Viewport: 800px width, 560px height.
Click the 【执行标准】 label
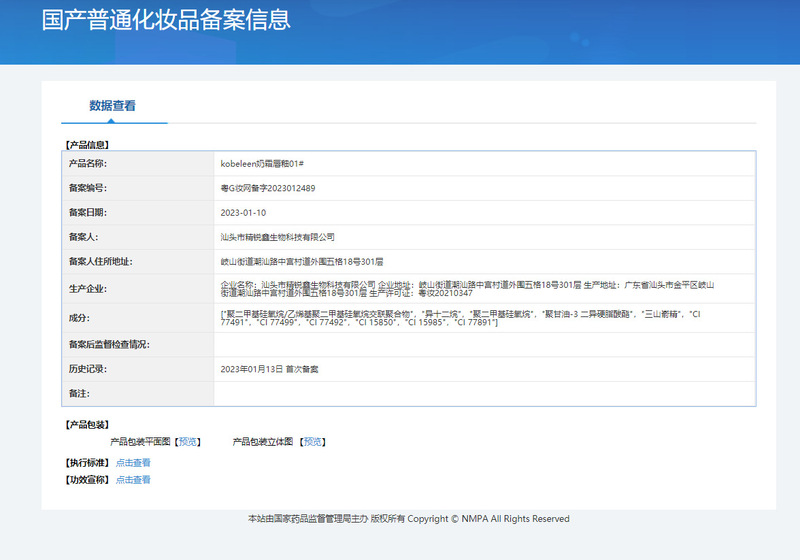click(87, 463)
